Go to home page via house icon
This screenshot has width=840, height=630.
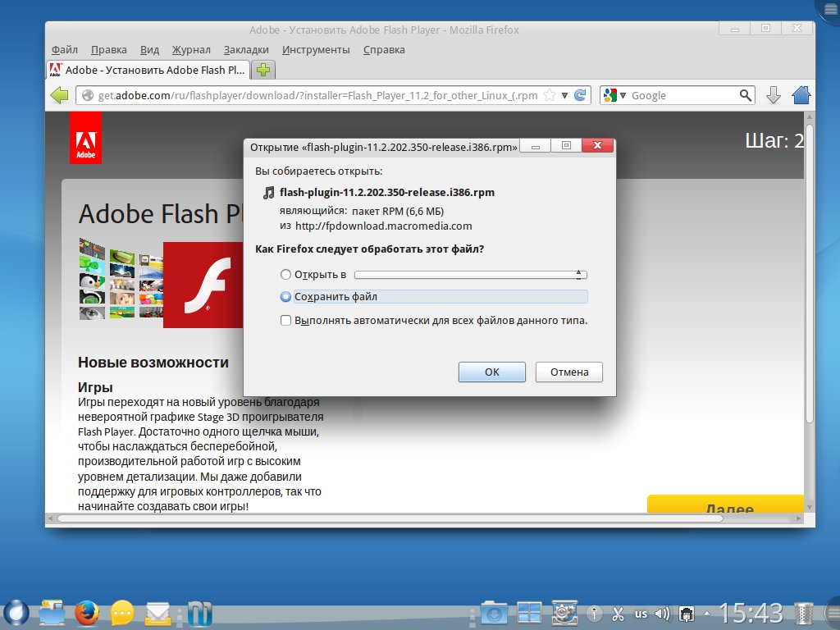tap(801, 95)
